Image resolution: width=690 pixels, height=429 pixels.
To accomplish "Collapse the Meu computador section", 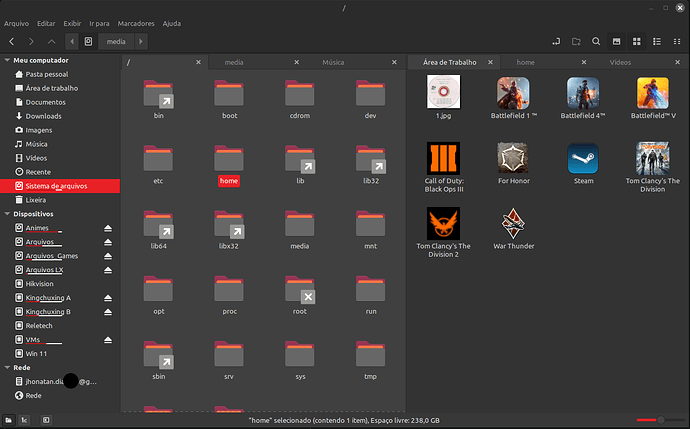I will click(x=8, y=60).
